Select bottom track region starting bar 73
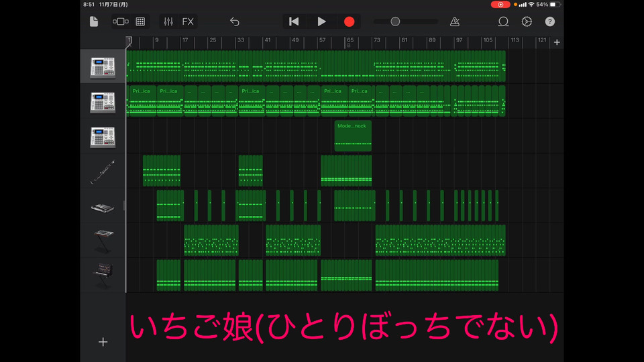This screenshot has width=644, height=362. [437, 276]
